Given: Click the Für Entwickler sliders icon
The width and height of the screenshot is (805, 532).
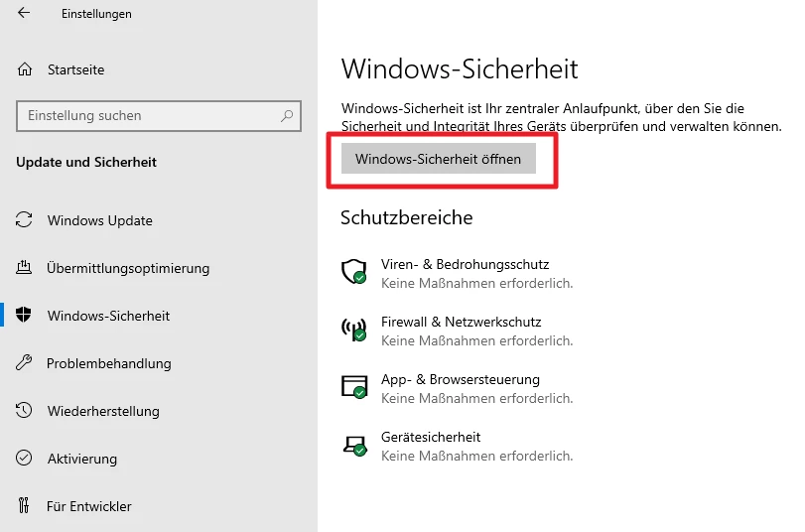Looking at the screenshot, I should pos(26,506).
